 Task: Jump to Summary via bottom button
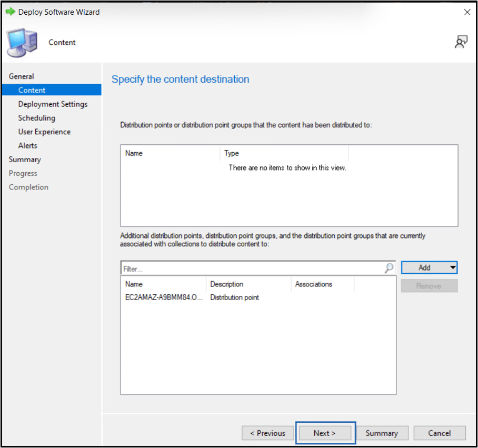[382, 433]
